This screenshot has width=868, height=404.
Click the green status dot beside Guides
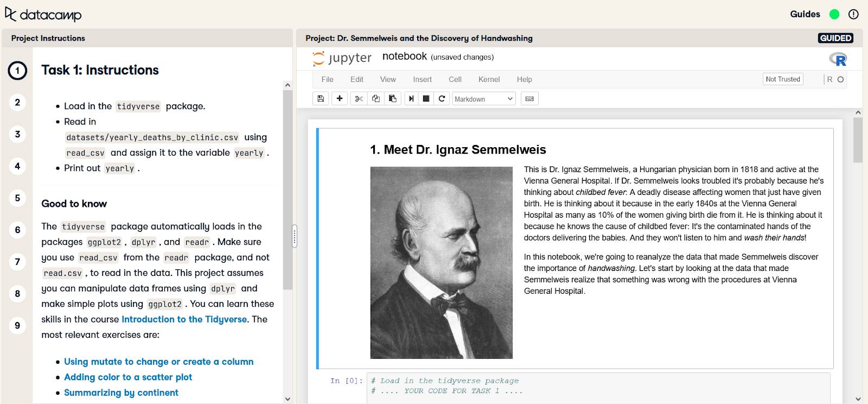click(x=834, y=14)
